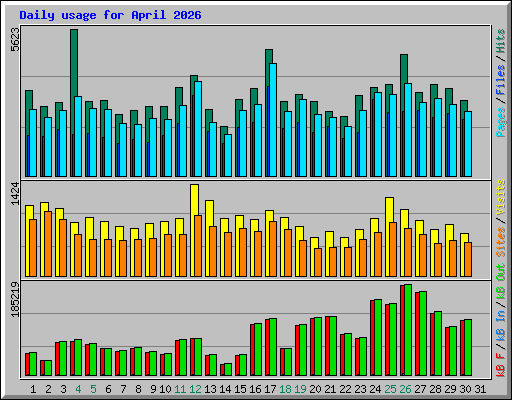Select day 9 on the x-axis
The height and width of the screenshot is (400, 512).
point(153,389)
